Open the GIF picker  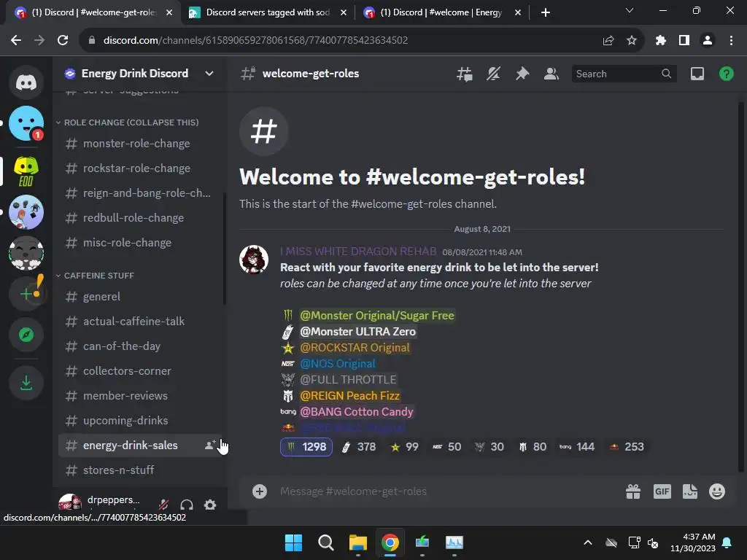(662, 491)
